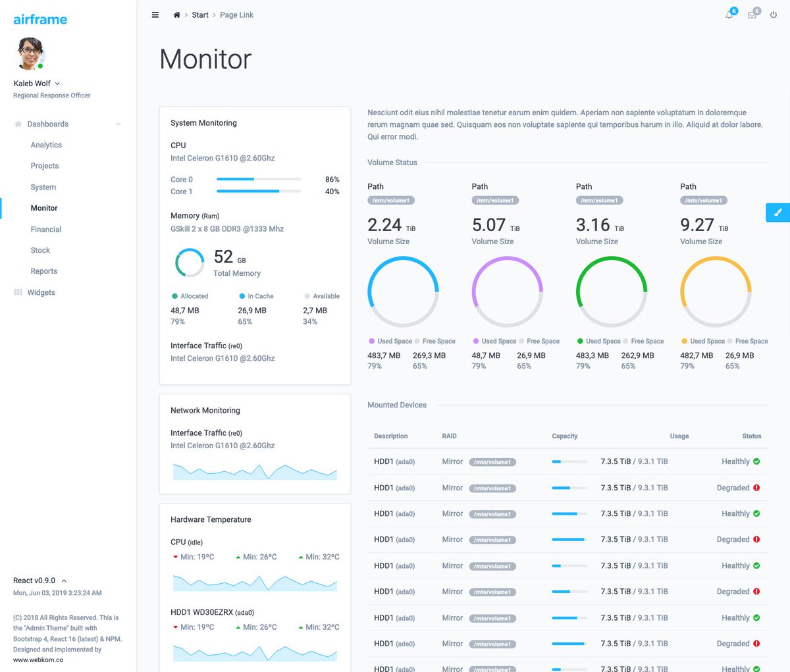Click the In Cache legend item
The width and height of the screenshot is (790, 672).
tap(256, 296)
